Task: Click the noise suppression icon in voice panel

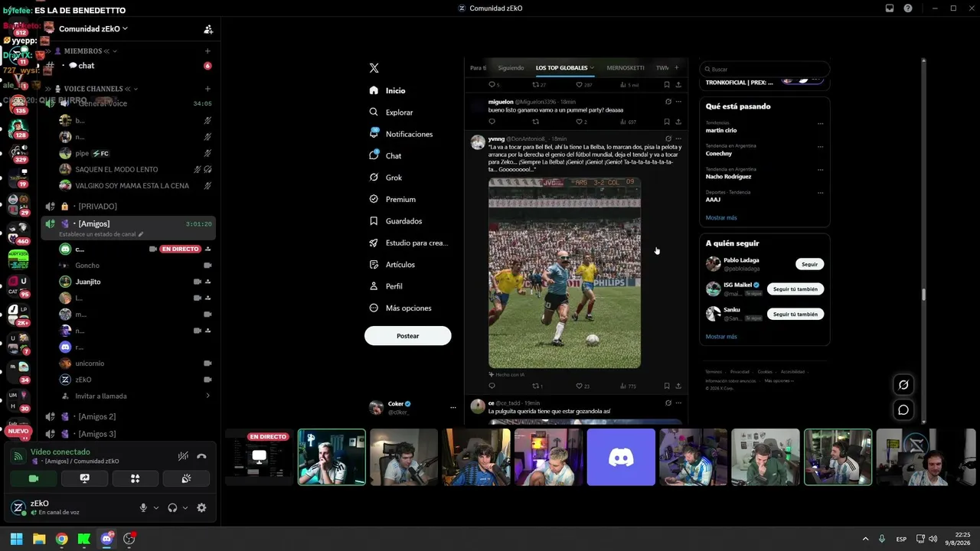Action: pos(183,456)
